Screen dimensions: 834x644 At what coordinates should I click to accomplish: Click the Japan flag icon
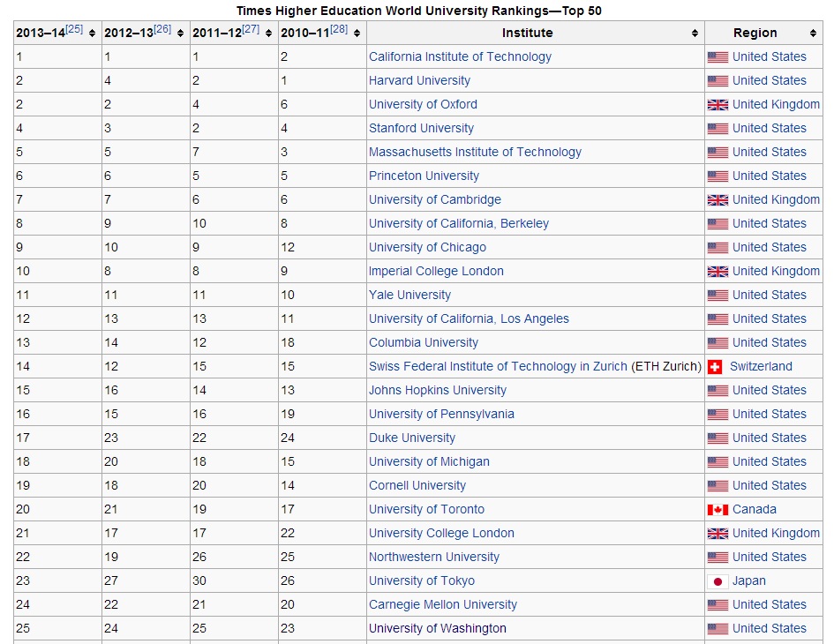click(x=718, y=581)
